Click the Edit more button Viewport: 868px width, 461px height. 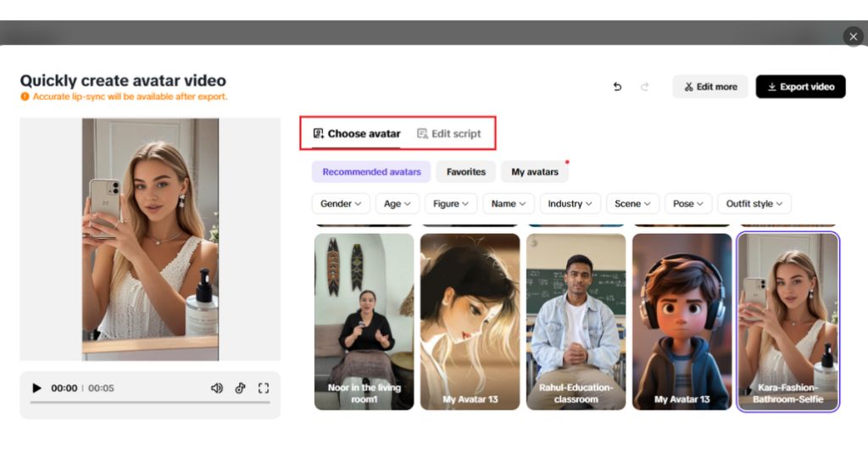tap(710, 86)
